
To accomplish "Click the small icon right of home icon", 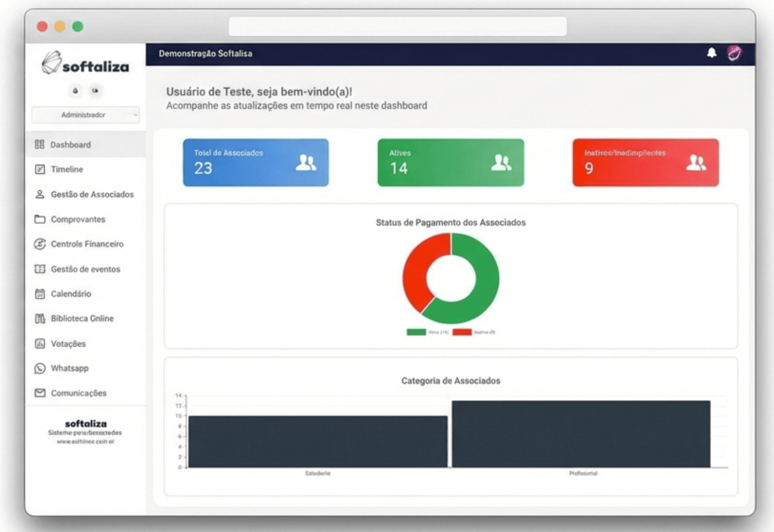I will pos(95,90).
